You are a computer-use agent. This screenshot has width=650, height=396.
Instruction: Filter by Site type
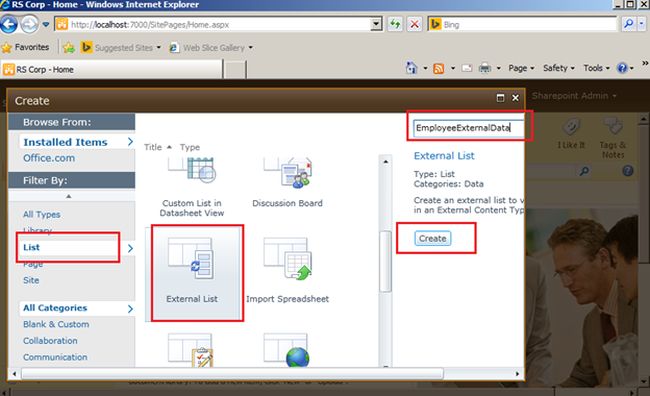(x=31, y=280)
